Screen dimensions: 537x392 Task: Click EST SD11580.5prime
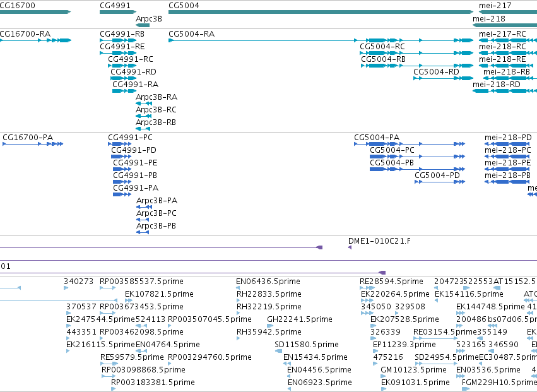(x=307, y=345)
